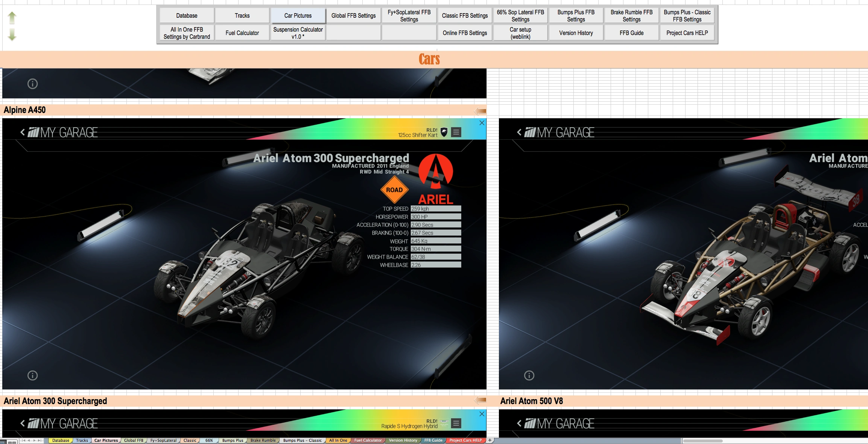This screenshot has height=444, width=868.
Task: Click the horizontal scrollbar at bottom right
Action: (702, 441)
